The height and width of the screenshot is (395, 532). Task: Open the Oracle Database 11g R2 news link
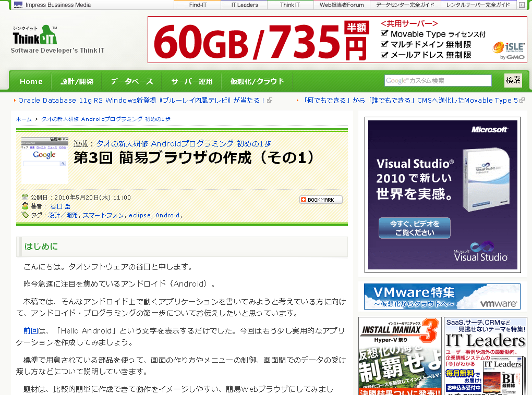(141, 101)
